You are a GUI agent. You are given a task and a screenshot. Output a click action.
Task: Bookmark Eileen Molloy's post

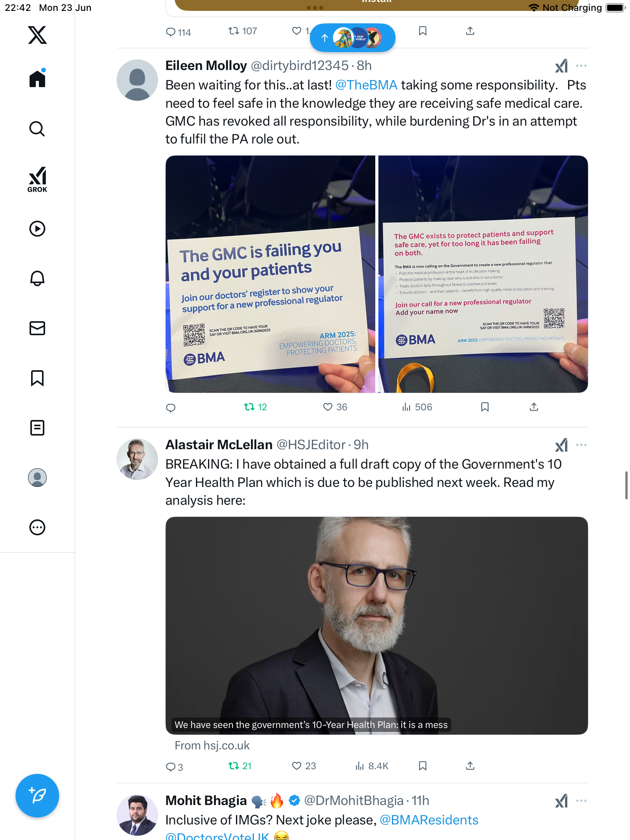point(485,407)
